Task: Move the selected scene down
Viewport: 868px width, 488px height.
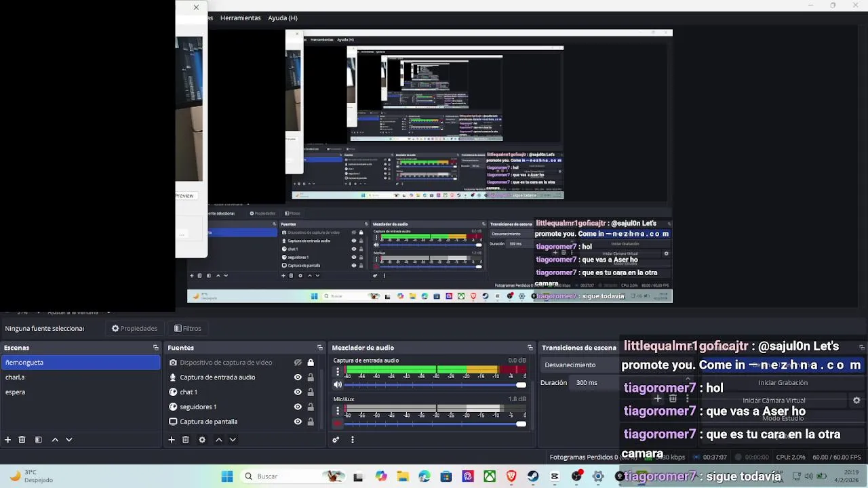Action: 68,440
